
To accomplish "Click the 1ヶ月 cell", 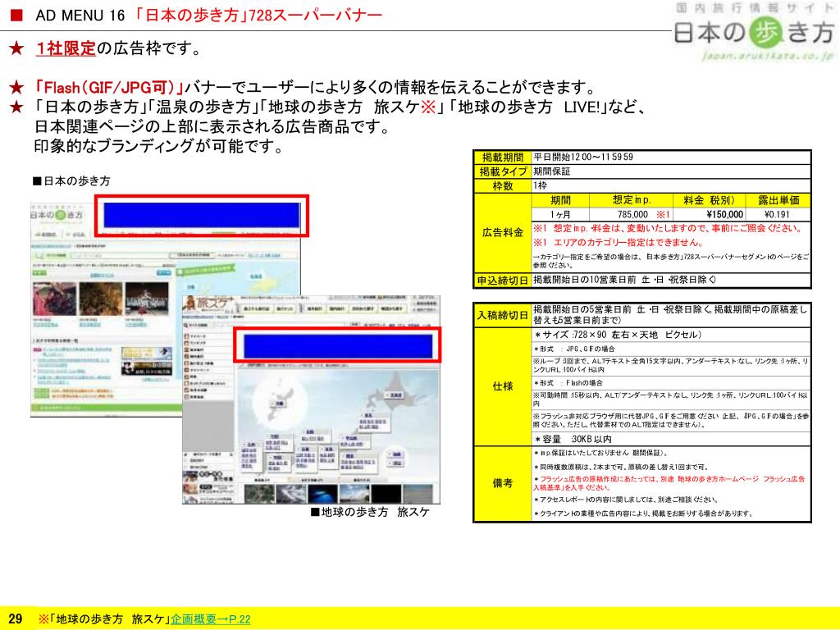I will tap(560, 214).
